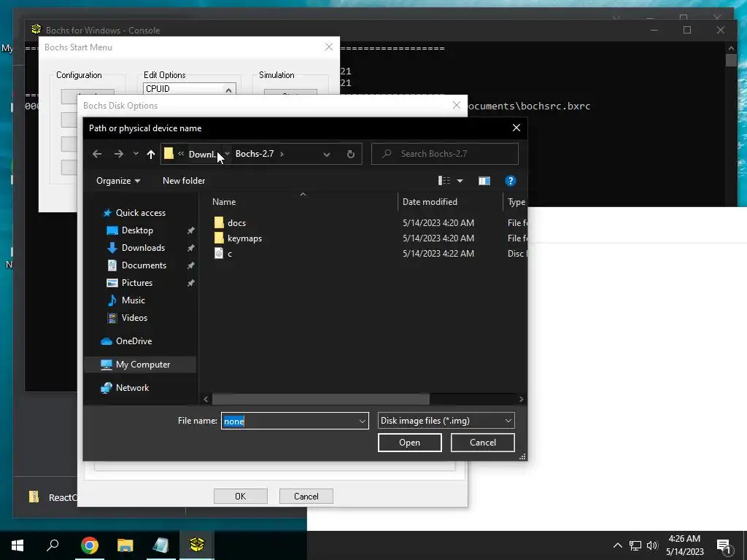
Task: Show the preview pane icon
Action: point(484,181)
